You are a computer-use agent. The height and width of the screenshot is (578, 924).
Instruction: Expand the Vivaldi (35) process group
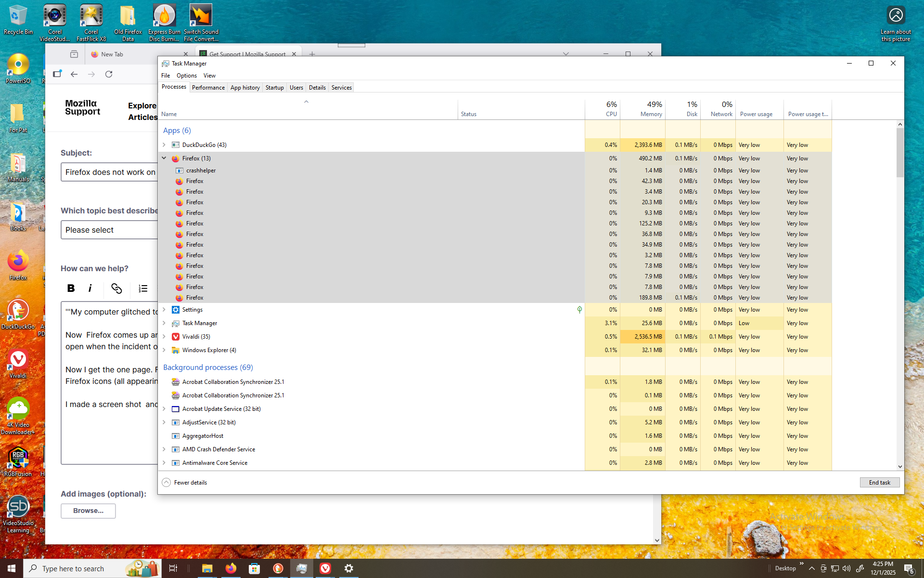pyautogui.click(x=164, y=337)
